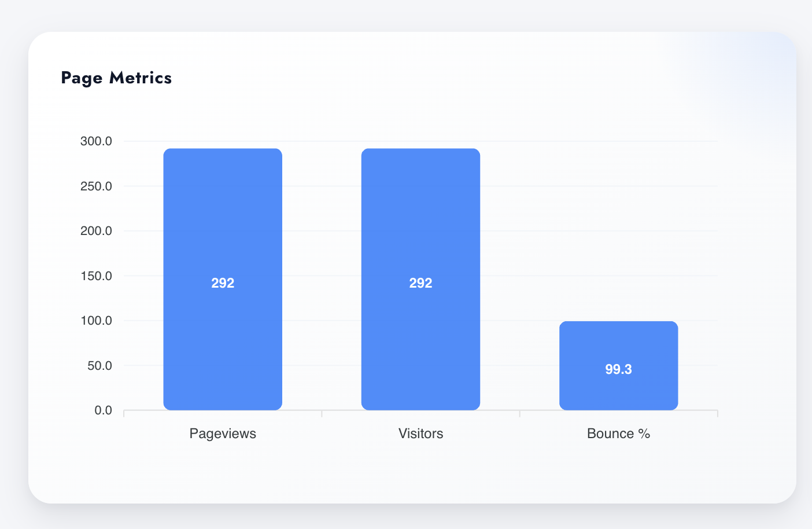Click the Visitors axis label

pos(420,434)
